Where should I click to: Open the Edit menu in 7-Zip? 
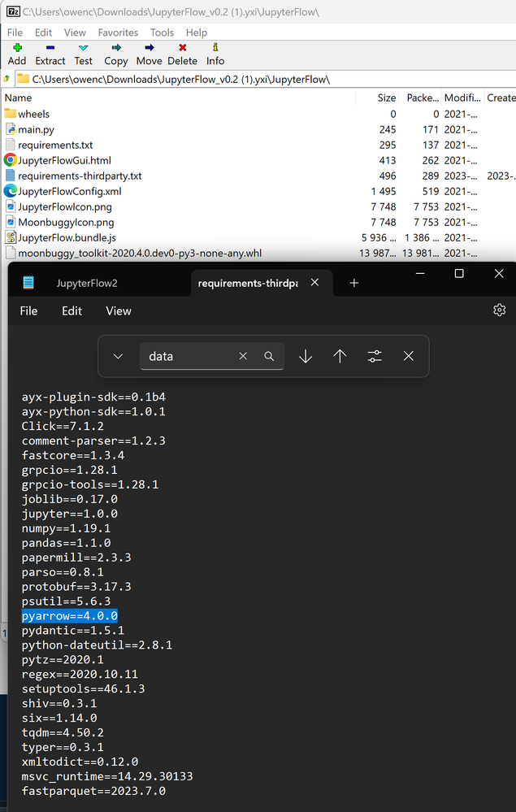[44, 33]
